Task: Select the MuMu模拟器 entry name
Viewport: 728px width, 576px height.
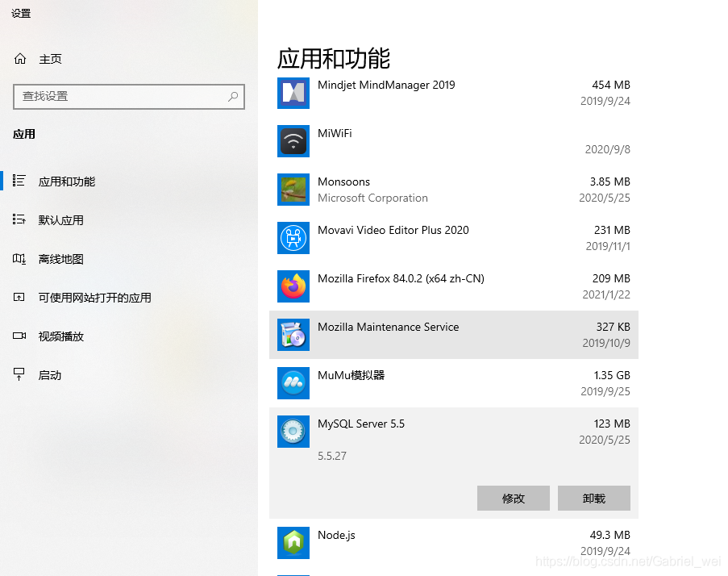Action: click(x=351, y=375)
